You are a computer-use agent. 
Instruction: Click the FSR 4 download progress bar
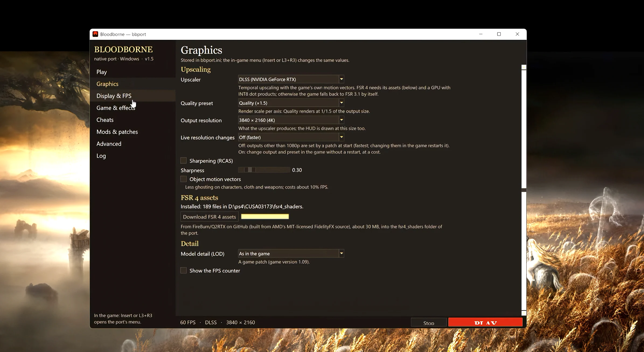click(x=265, y=217)
